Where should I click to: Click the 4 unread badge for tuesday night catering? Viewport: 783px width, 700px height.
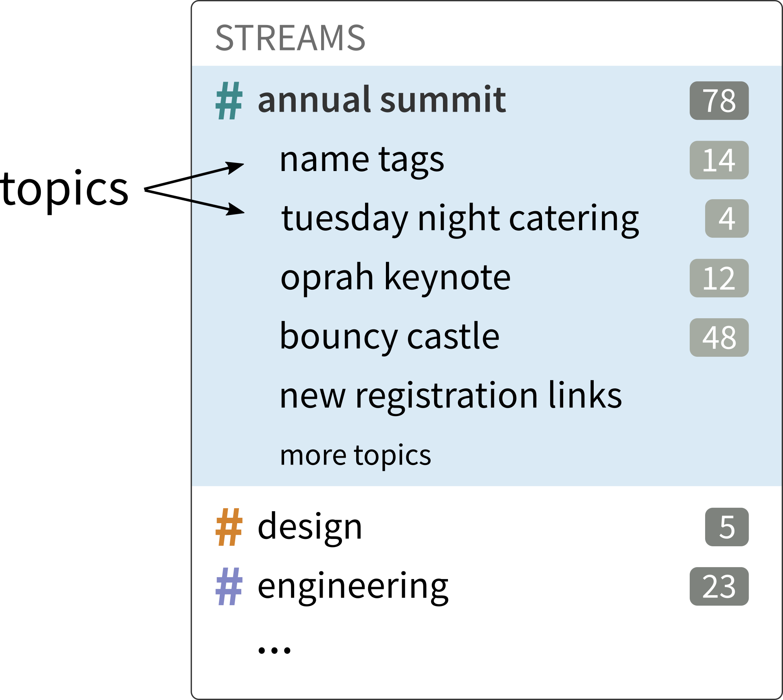(726, 218)
